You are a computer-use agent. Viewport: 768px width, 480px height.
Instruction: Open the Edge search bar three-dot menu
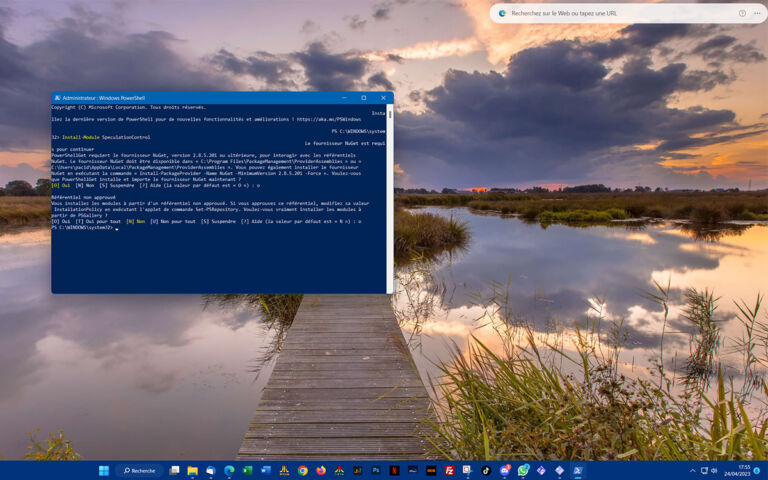pyautogui.click(x=757, y=14)
